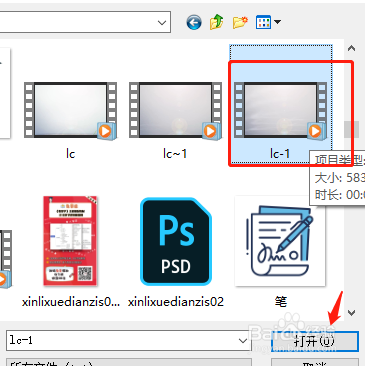Click the 打开(O) open button
Viewport: 365px width, 366px height.
315,341
